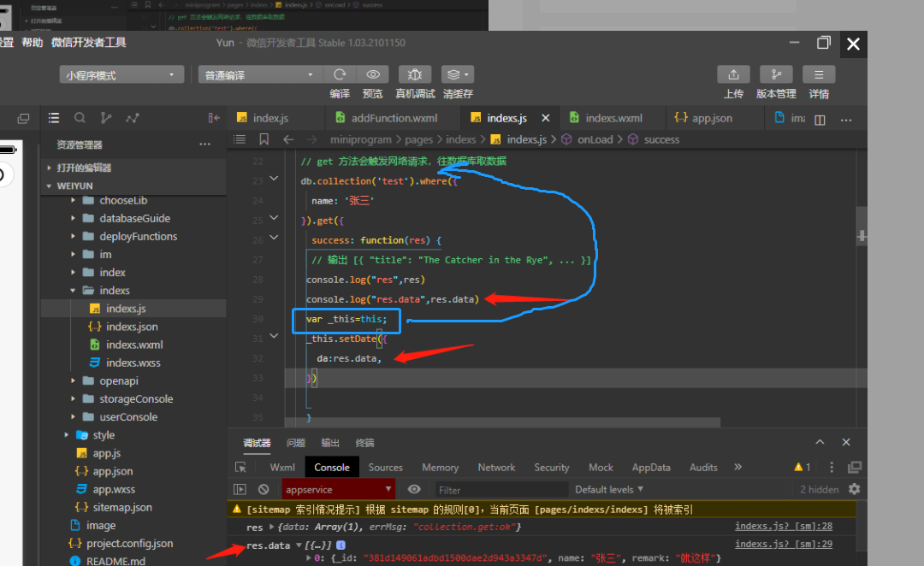
Task: Close the indexs.js editor tab
Action: [546, 118]
